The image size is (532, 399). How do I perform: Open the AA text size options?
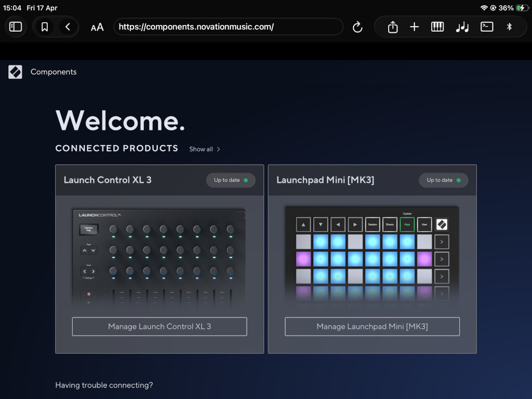(x=97, y=27)
